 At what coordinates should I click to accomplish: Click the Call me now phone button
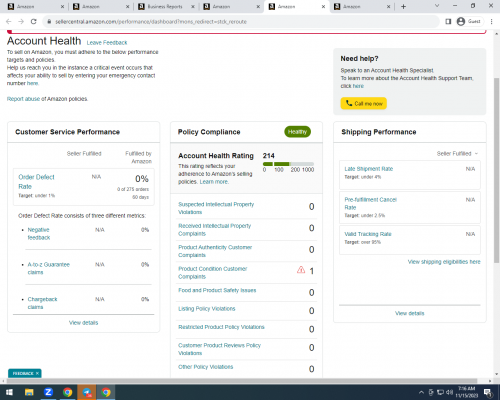tap(363, 103)
